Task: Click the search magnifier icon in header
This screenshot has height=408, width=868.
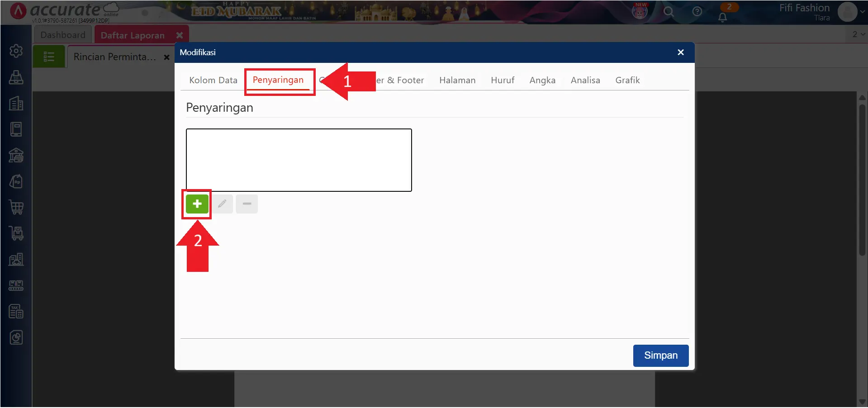Action: [669, 12]
